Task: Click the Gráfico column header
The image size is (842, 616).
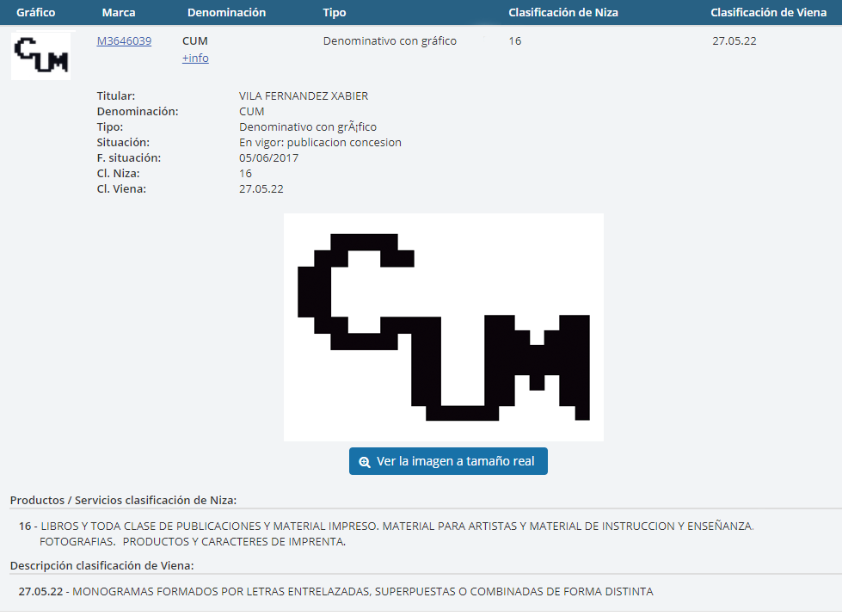Action: coord(36,12)
